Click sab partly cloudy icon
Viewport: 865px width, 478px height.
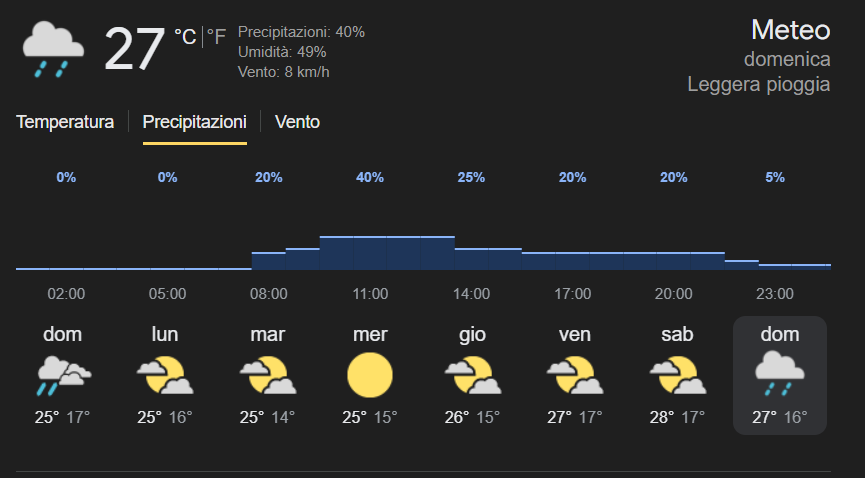676,375
